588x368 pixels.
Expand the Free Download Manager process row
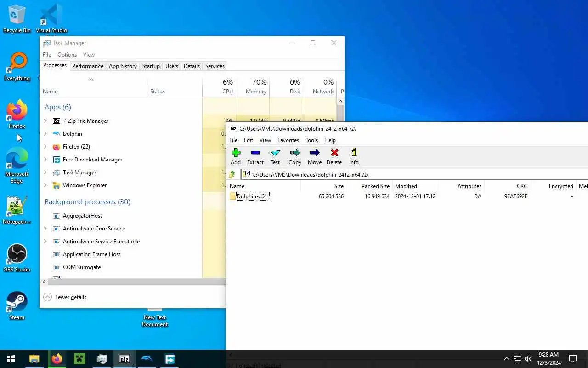45,160
